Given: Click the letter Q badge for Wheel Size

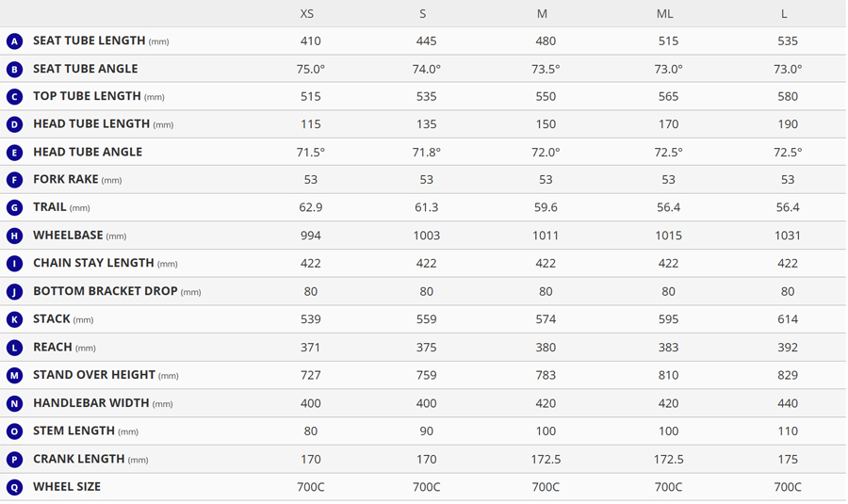Looking at the screenshot, I should [14, 487].
